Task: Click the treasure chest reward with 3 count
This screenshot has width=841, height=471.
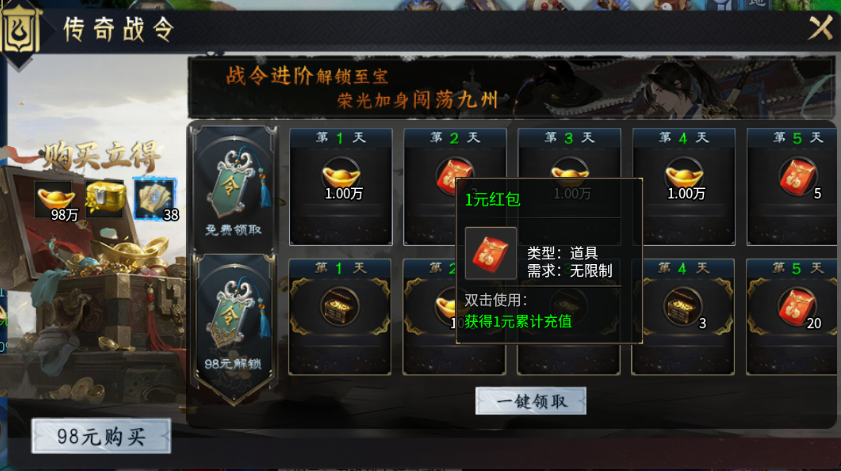Action: [683, 308]
